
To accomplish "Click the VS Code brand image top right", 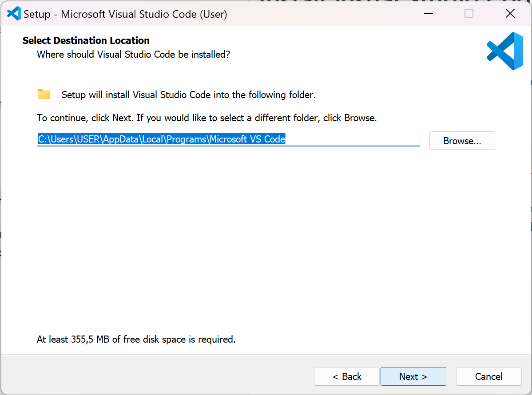I will pos(504,51).
